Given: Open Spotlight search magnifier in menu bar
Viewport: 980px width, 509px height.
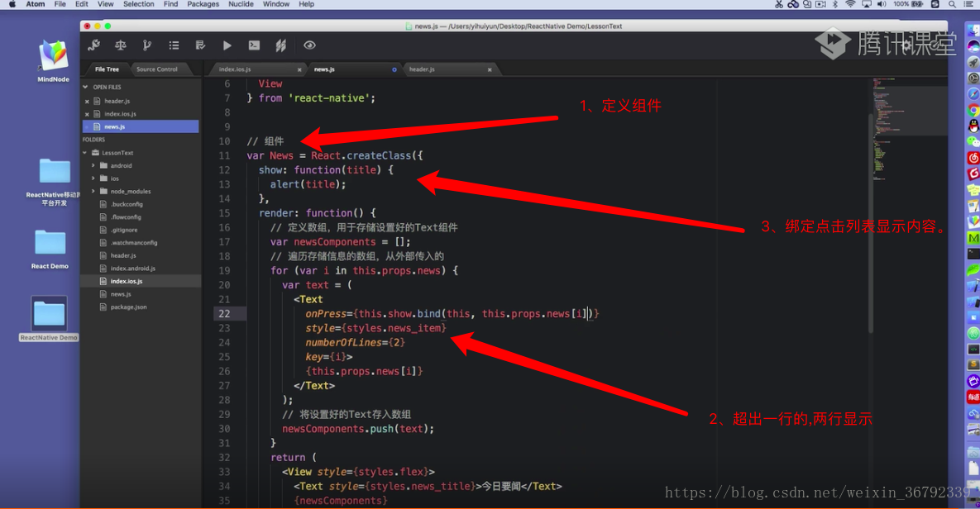Looking at the screenshot, I should point(952,4).
